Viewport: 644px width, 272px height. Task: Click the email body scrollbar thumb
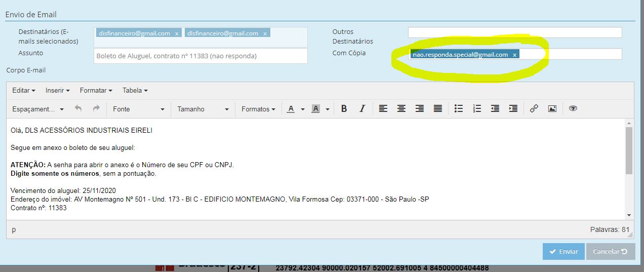[x=629, y=150]
